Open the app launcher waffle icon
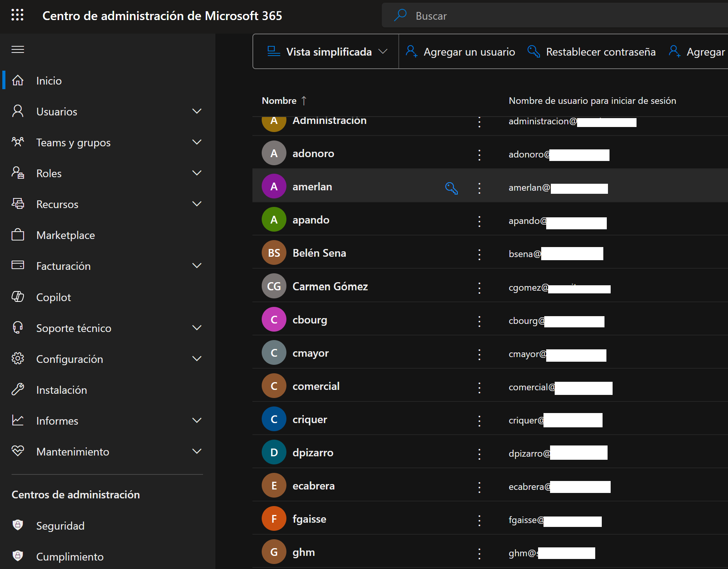This screenshot has height=569, width=728. 17,15
